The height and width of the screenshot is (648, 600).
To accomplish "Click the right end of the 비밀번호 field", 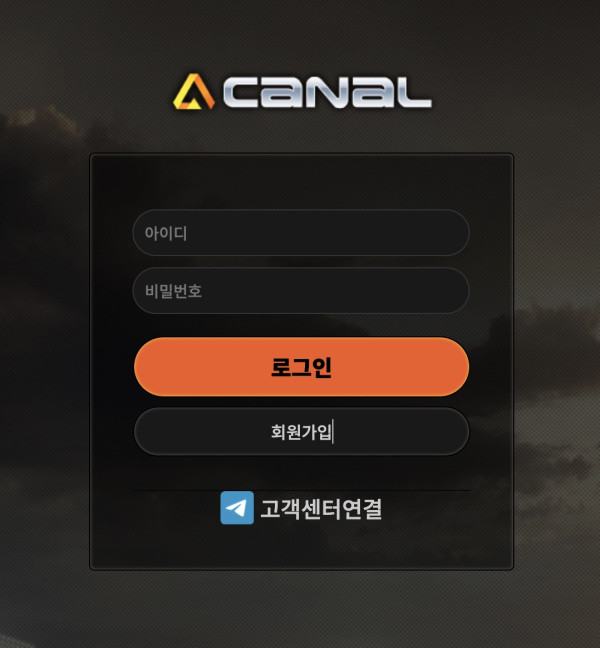I will [450, 291].
